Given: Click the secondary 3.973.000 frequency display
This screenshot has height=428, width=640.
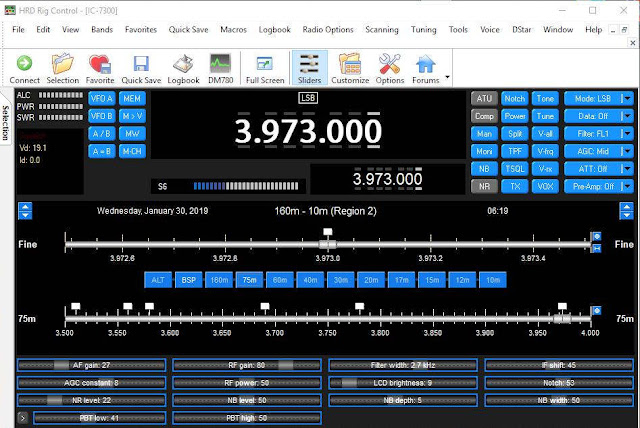Looking at the screenshot, I should pos(387,179).
